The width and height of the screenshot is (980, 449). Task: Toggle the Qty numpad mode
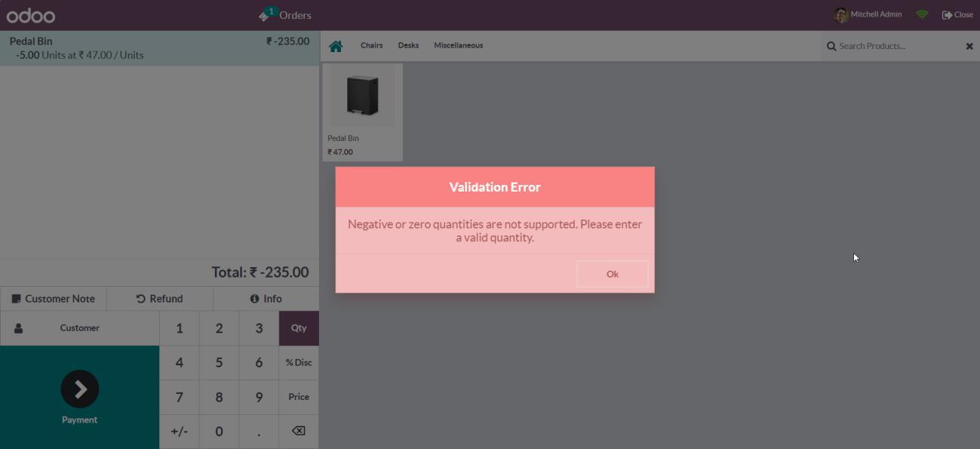click(299, 328)
